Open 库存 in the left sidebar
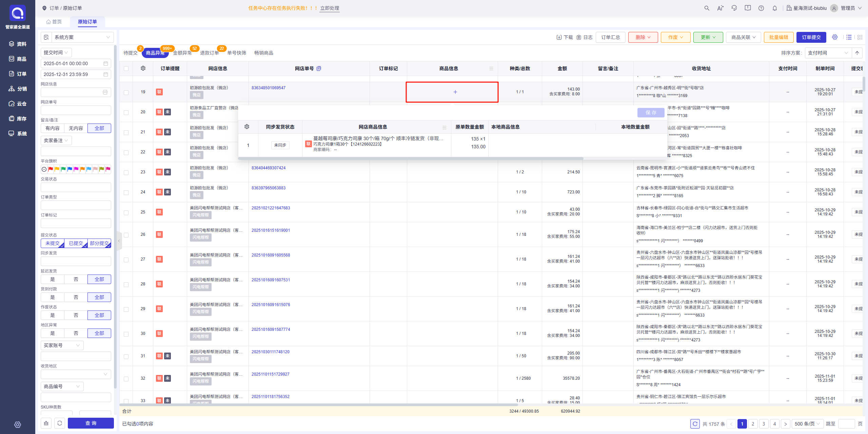This screenshot has height=434, width=868. pos(18,118)
